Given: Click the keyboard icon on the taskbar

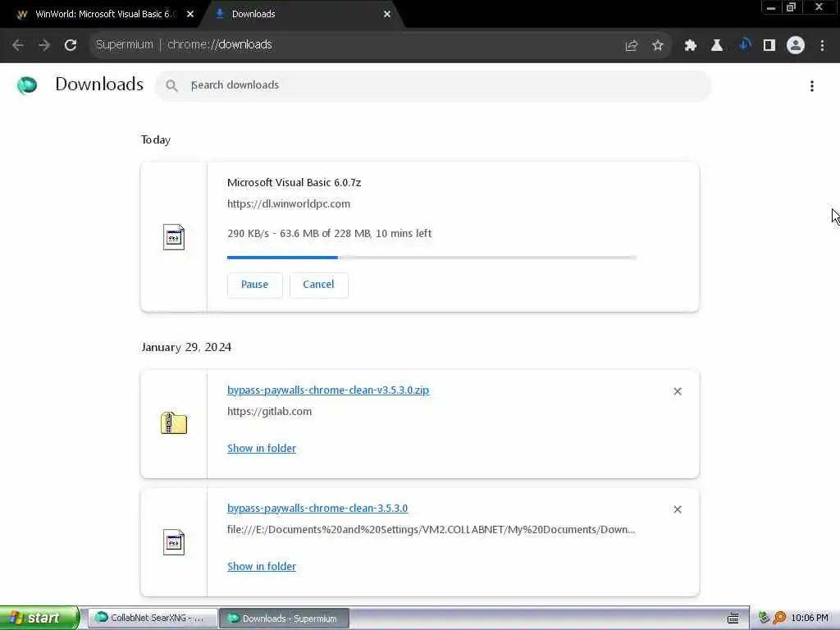Looking at the screenshot, I should coord(733,619).
